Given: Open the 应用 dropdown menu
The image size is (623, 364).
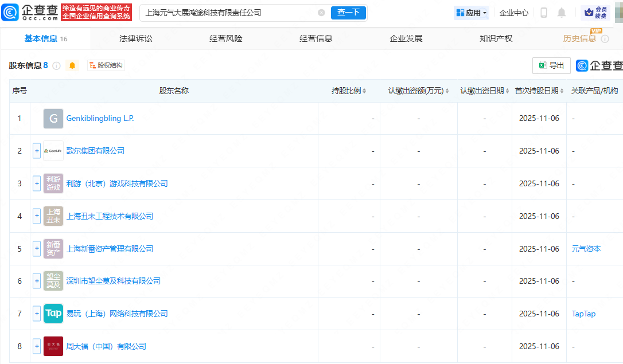Looking at the screenshot, I should (x=472, y=13).
